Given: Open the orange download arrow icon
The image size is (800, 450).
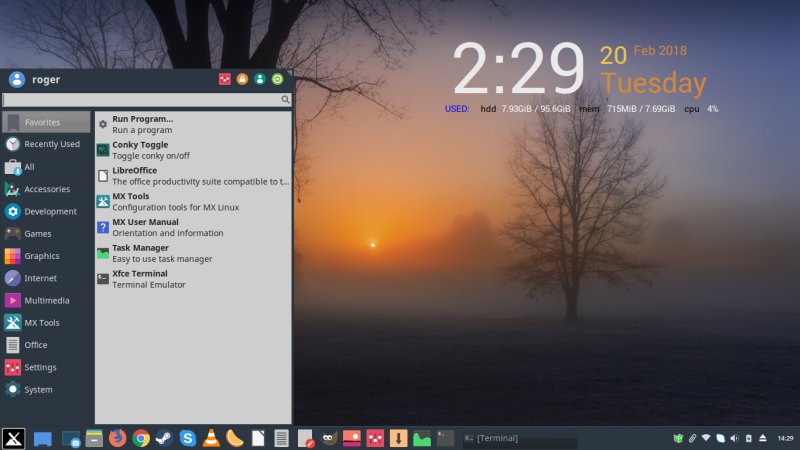Looking at the screenshot, I should [x=398, y=438].
